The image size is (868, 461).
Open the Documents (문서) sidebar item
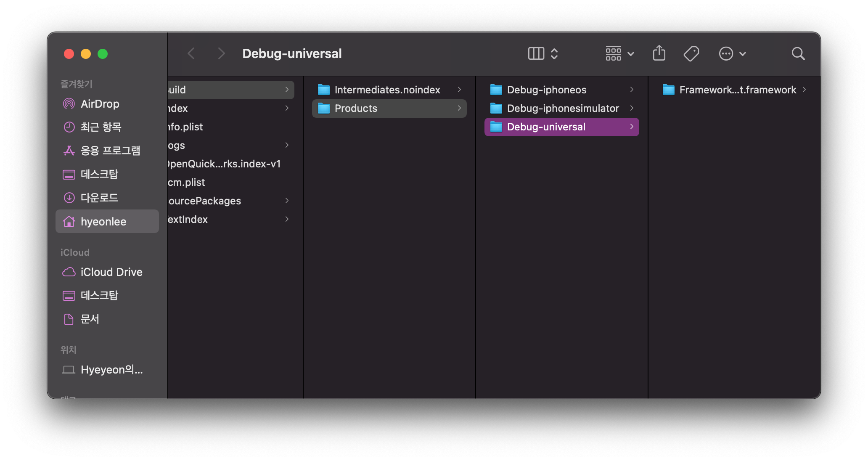tap(90, 319)
